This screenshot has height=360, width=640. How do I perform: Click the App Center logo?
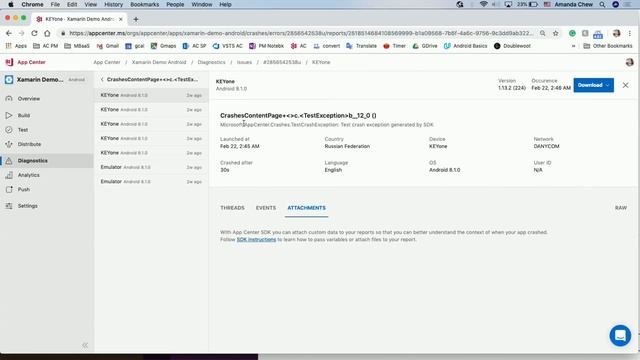[25, 62]
